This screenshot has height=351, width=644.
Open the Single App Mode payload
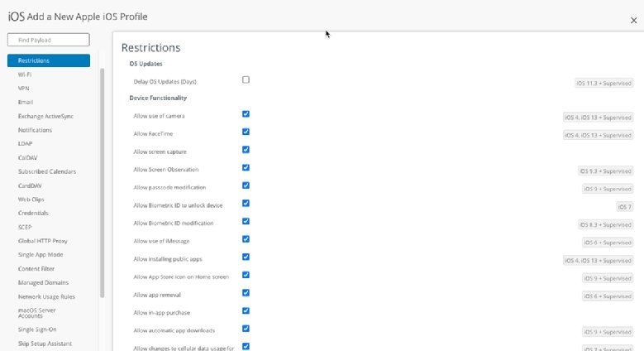[40, 254]
